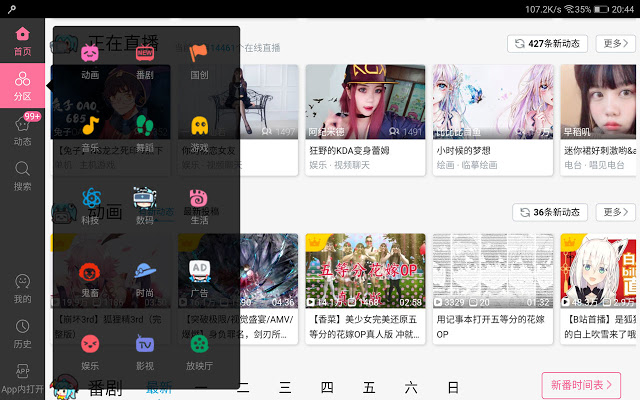Viewport: 640px width, 400px height.
Task: Select the 日 weekday tab
Action: click(x=453, y=387)
